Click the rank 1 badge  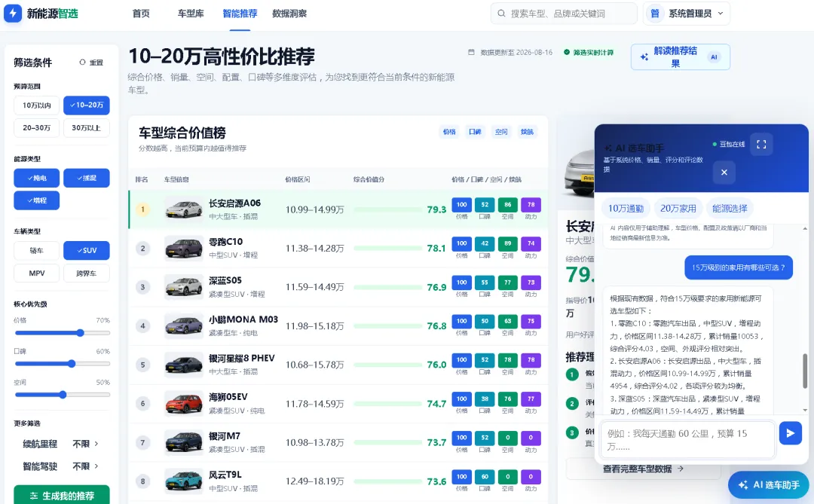pyautogui.click(x=142, y=209)
